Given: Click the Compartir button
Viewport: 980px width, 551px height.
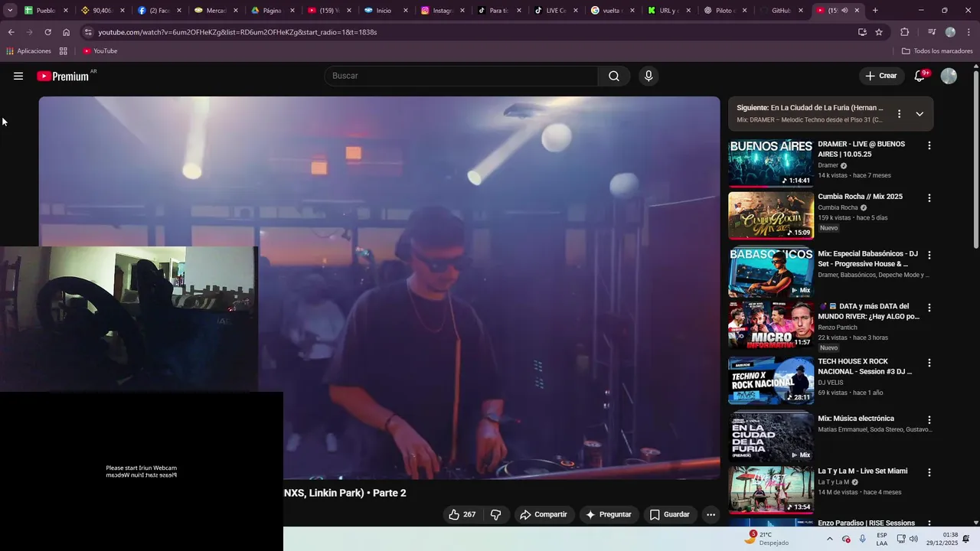Looking at the screenshot, I should tap(544, 514).
